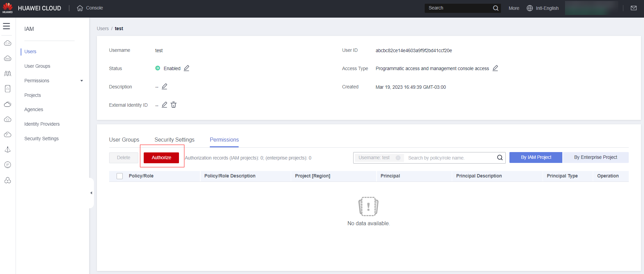Collapse the IAM sidebar panel handle
This screenshot has width=644, height=274.
pyautogui.click(x=91, y=193)
